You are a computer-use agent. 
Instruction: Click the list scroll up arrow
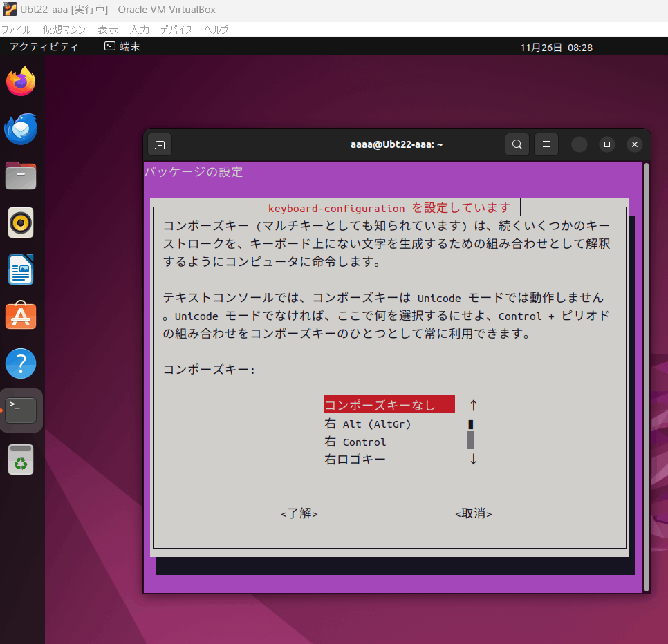click(x=473, y=405)
